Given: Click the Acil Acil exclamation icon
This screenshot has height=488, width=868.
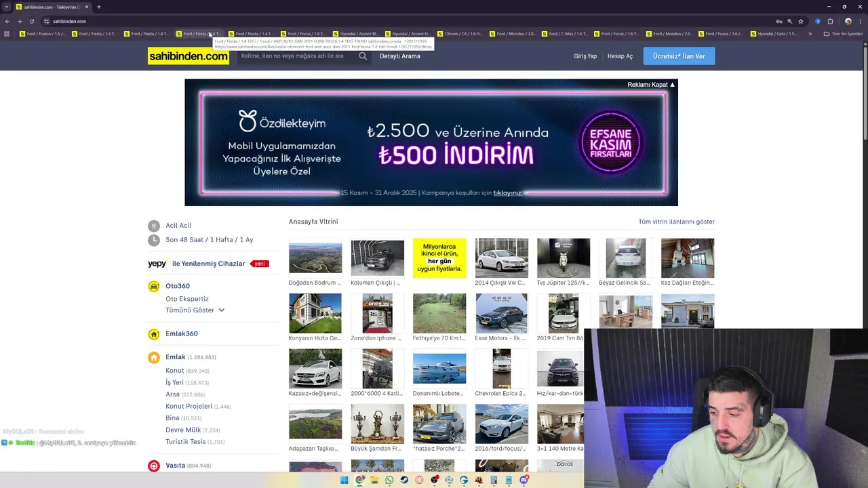Looking at the screenshot, I should [154, 226].
